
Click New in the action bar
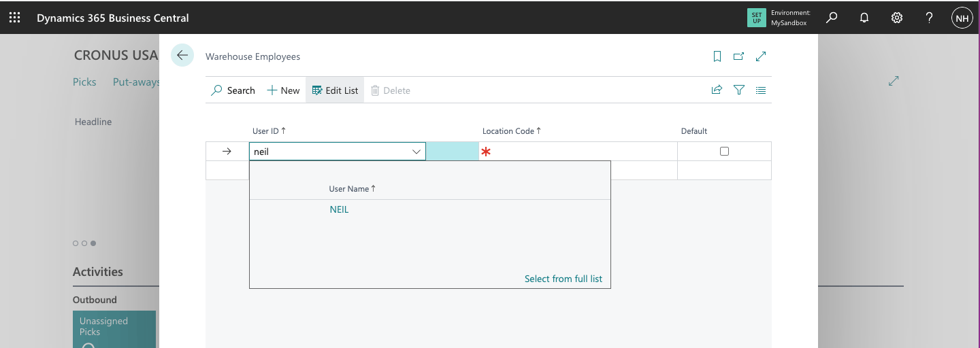point(283,90)
